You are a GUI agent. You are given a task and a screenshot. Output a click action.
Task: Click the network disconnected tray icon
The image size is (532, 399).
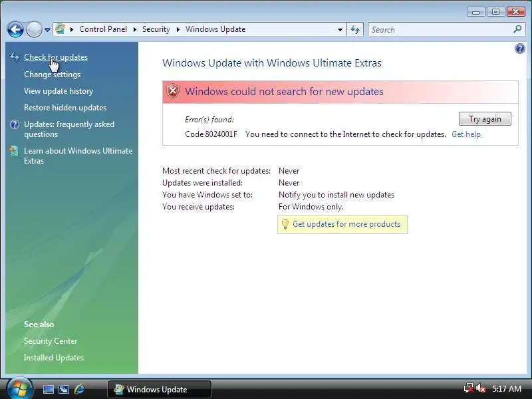click(468, 388)
